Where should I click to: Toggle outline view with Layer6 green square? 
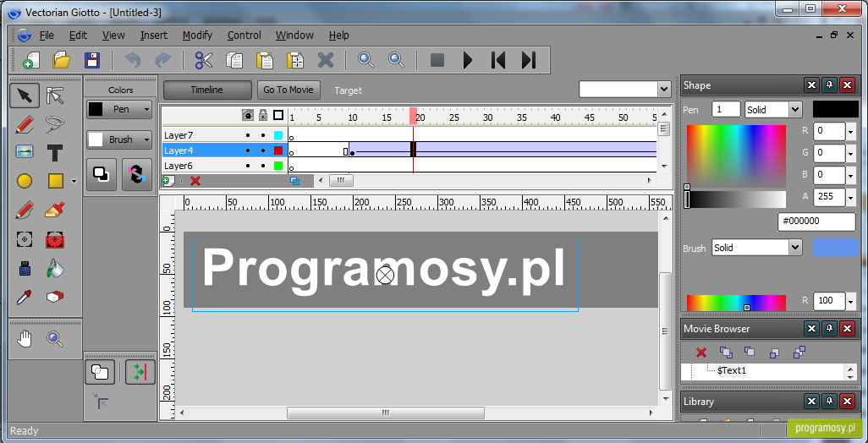[x=278, y=166]
